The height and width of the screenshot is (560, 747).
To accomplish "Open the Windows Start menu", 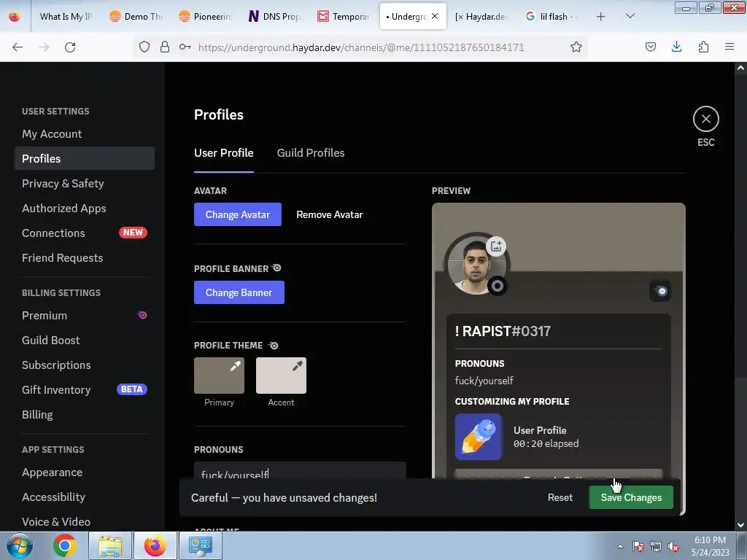I will point(20,545).
